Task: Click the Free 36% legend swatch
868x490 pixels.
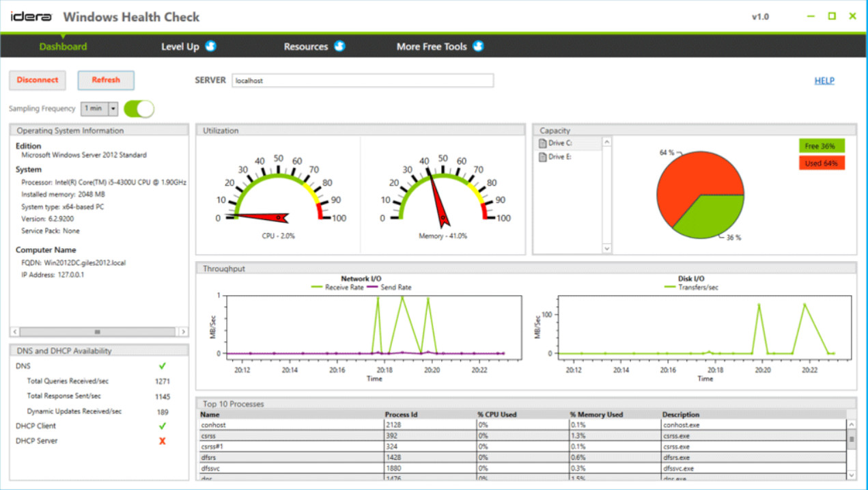Action: click(822, 146)
